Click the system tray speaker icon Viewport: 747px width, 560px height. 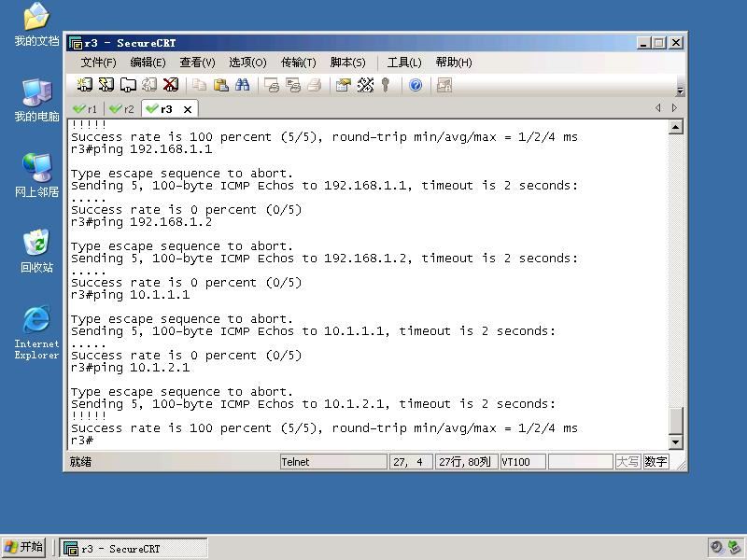point(717,548)
